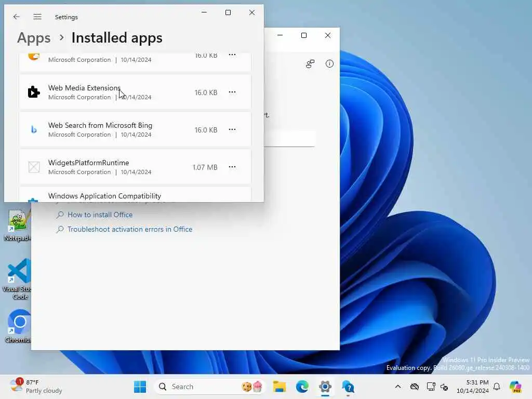Open the Windows Start menu
The height and width of the screenshot is (399, 532).
[140, 387]
